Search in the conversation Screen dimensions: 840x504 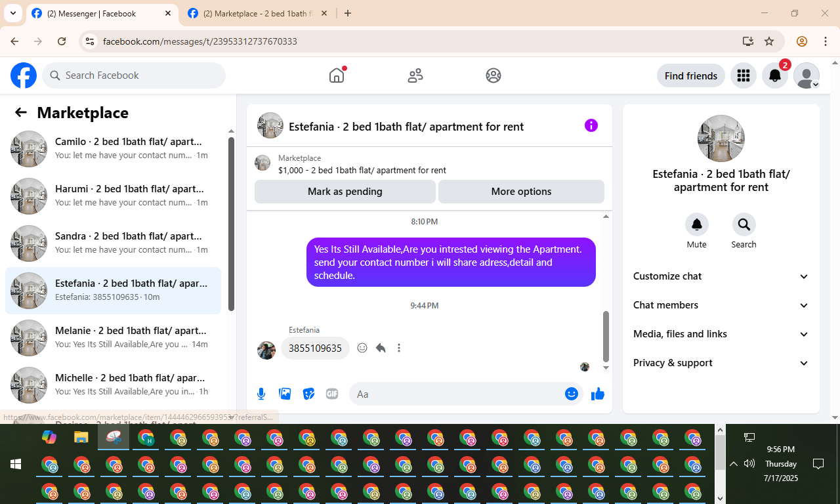[744, 224]
